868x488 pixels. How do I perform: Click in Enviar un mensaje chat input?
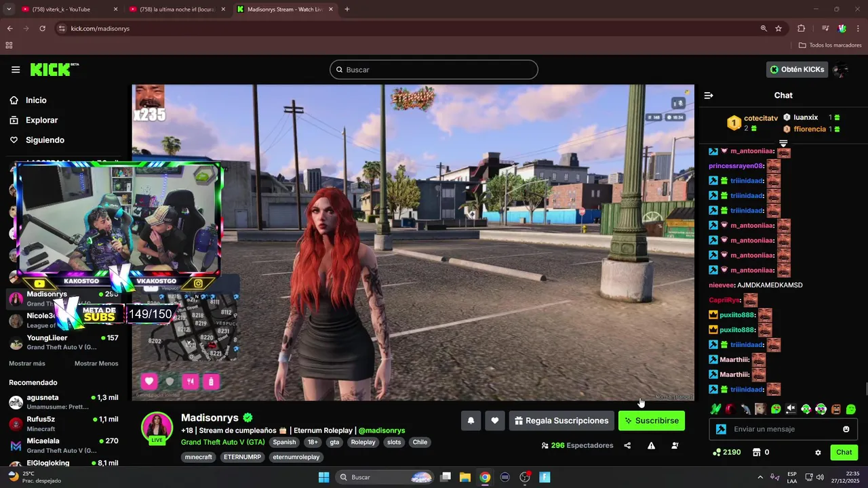783,429
